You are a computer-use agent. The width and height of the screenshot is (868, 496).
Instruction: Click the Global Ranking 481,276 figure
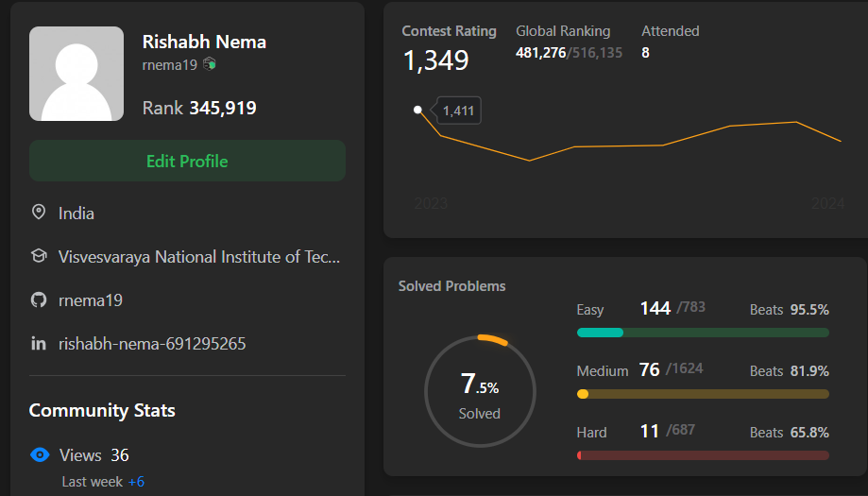[540, 53]
